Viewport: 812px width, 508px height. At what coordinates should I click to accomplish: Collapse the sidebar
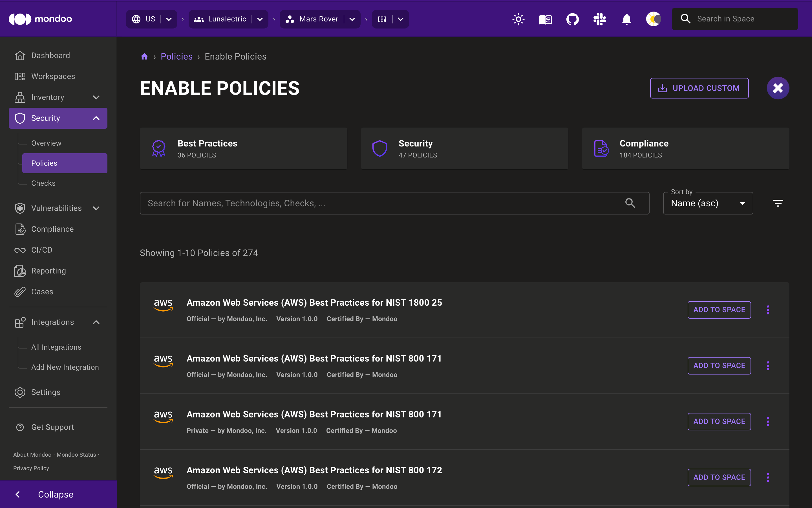pos(58,494)
